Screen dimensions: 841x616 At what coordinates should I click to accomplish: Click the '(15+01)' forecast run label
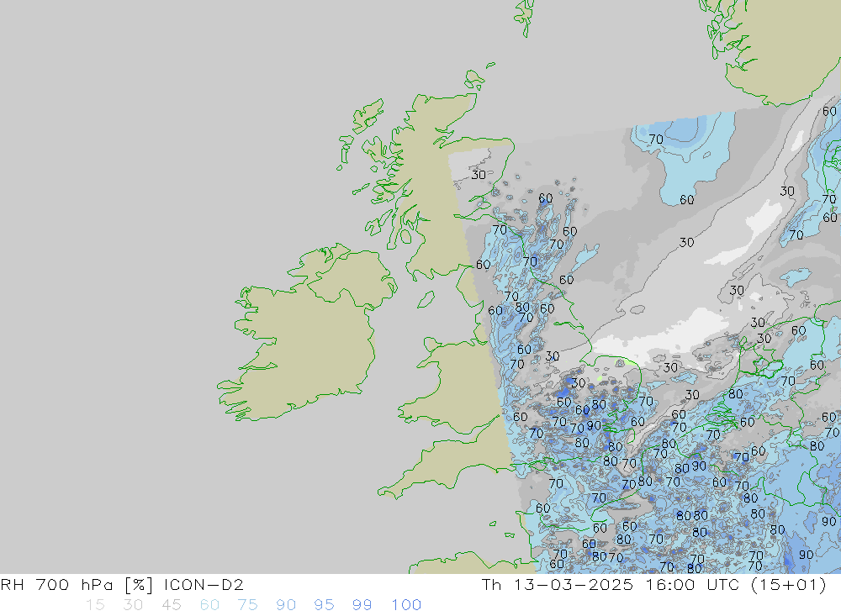(789, 584)
